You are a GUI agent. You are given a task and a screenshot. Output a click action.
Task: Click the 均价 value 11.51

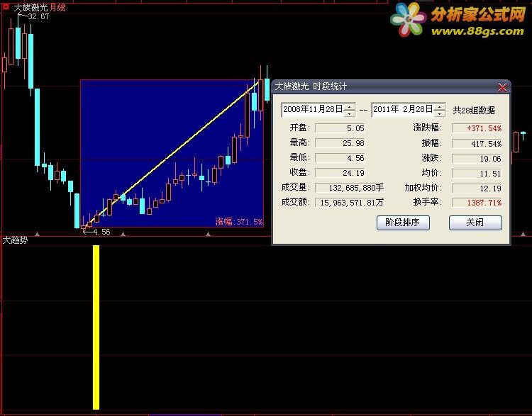coord(477,174)
